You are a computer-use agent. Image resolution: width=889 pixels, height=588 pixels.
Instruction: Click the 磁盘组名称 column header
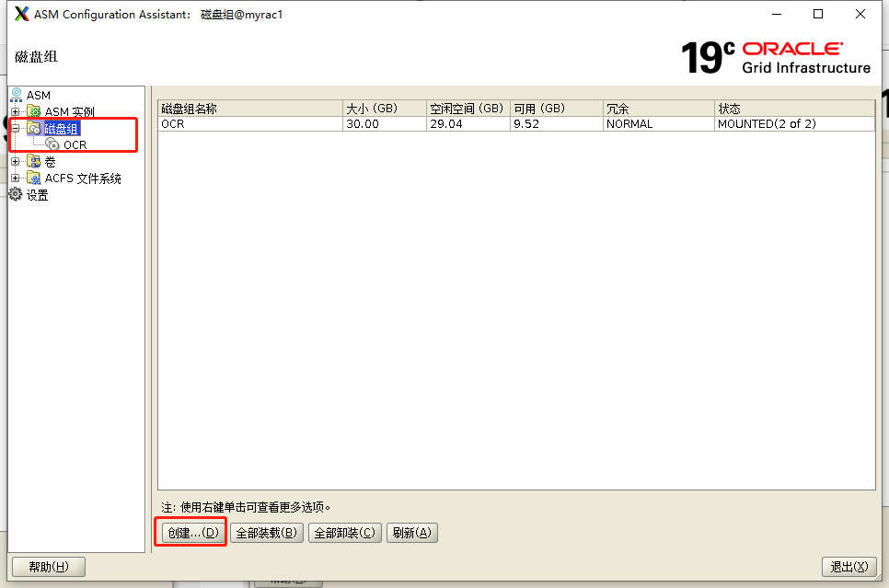click(x=250, y=109)
